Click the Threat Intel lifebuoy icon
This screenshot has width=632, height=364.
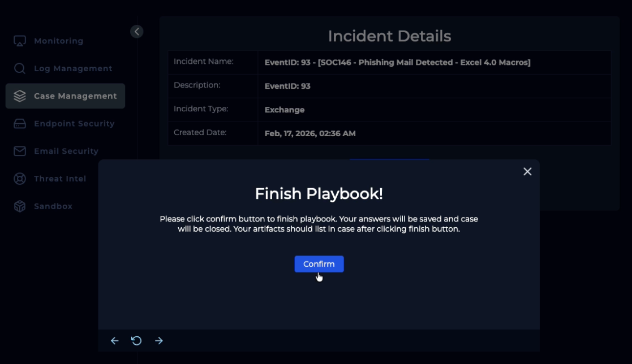point(20,179)
